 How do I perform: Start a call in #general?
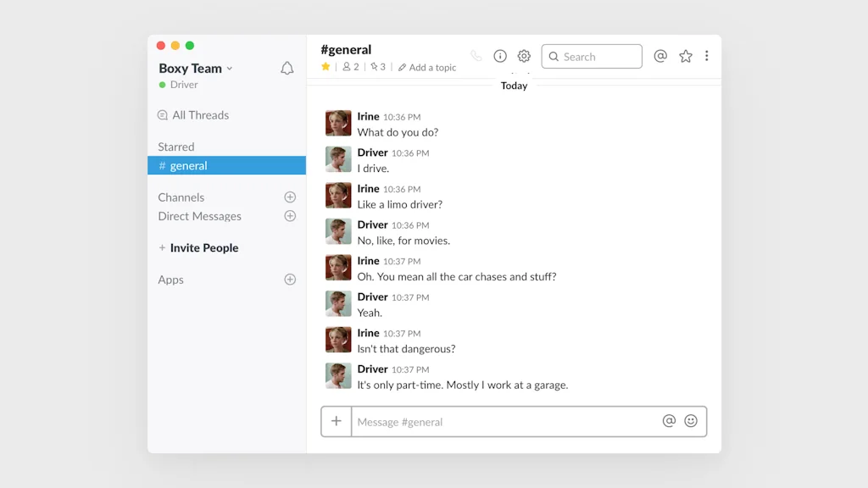coord(476,56)
